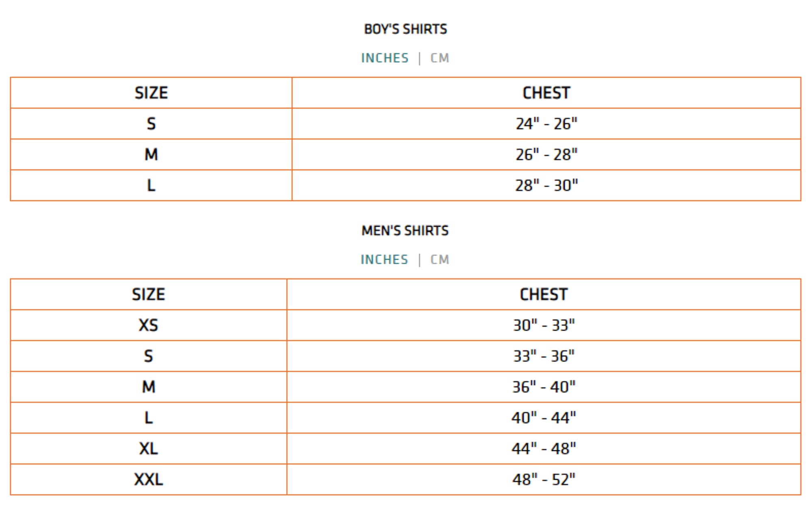812x507 pixels.
Task: Click the 48" - 52" chest measurement
Action: [x=544, y=479]
